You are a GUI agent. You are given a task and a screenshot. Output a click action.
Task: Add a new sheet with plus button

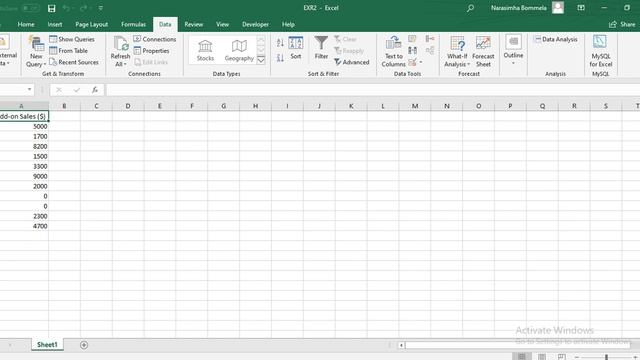tap(84, 345)
